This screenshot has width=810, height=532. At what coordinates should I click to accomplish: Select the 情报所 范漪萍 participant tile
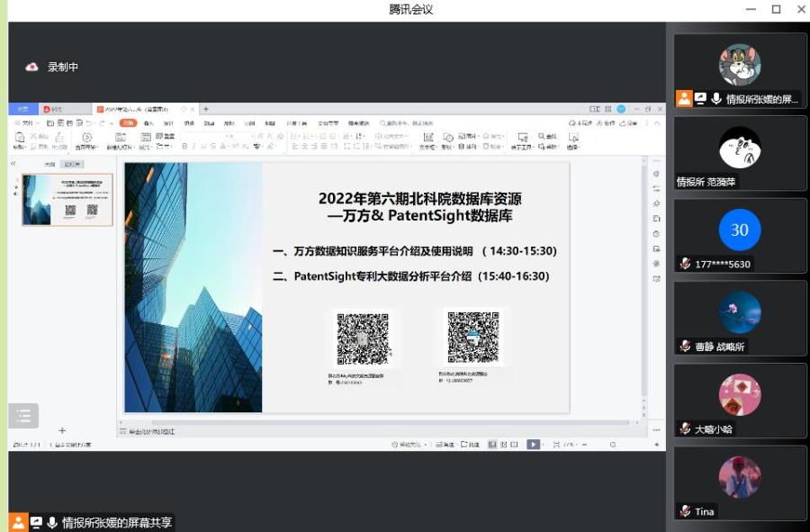pos(740,153)
